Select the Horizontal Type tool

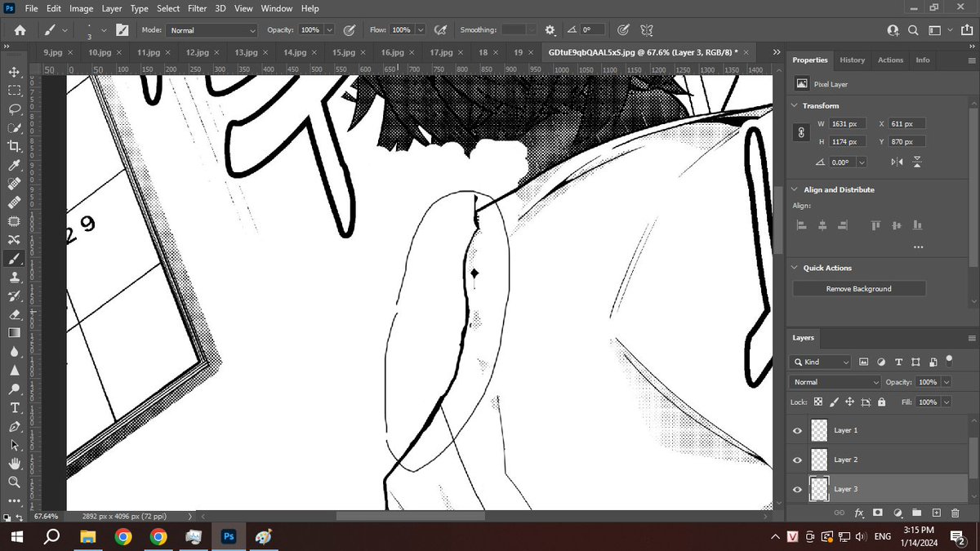[15, 407]
